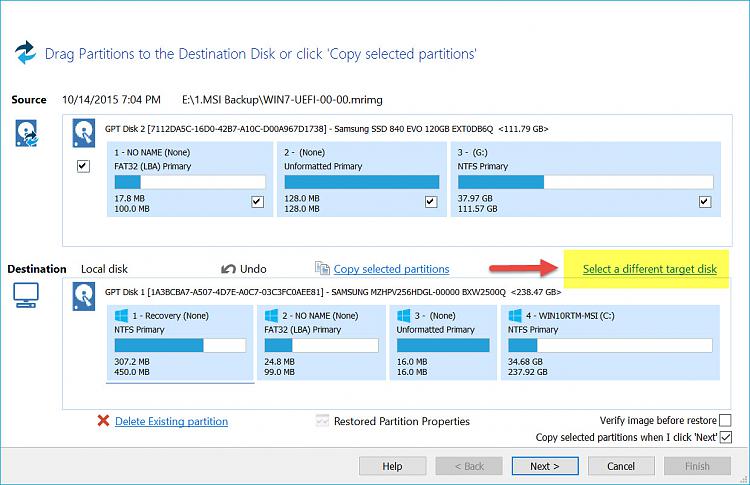Image resolution: width=750 pixels, height=485 pixels.
Task: Open the Help button
Action: (x=393, y=466)
